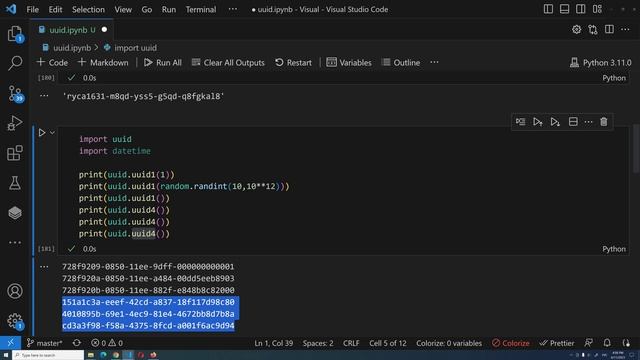Open the Customize Layout button
This screenshot has width=640, height=360.
click(597, 9)
